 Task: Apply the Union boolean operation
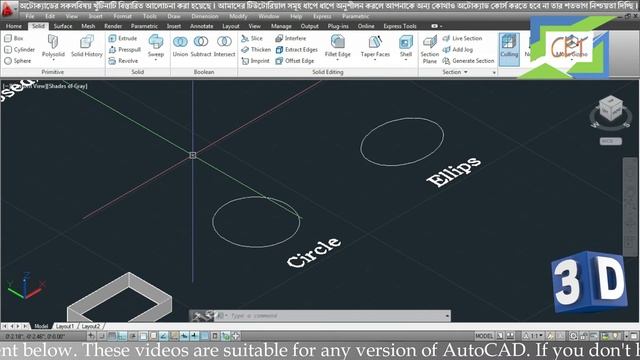click(180, 46)
